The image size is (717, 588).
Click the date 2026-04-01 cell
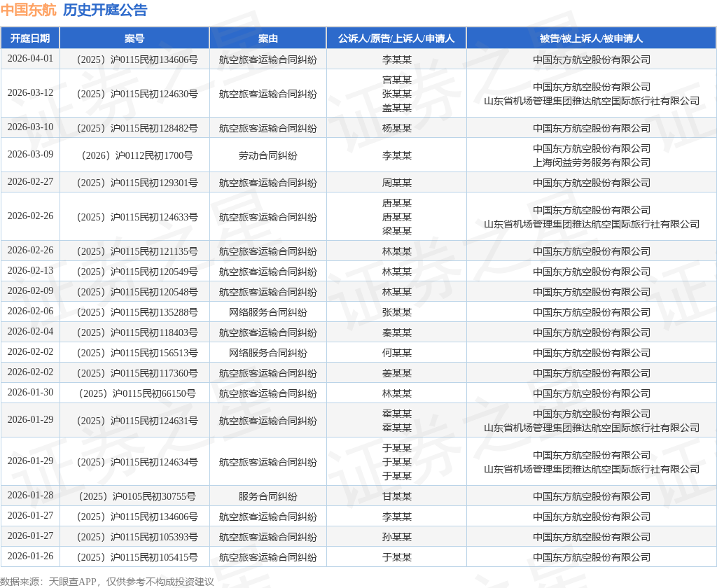(30, 59)
